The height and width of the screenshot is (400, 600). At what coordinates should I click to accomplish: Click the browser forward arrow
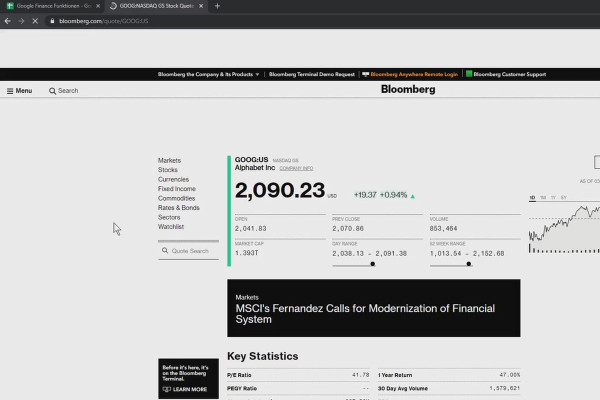[x=21, y=21]
